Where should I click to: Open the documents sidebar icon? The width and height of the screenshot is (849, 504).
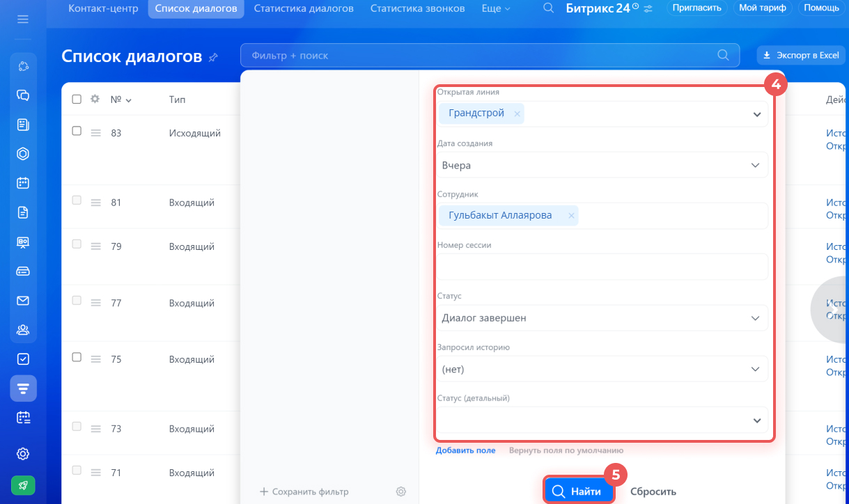23,212
